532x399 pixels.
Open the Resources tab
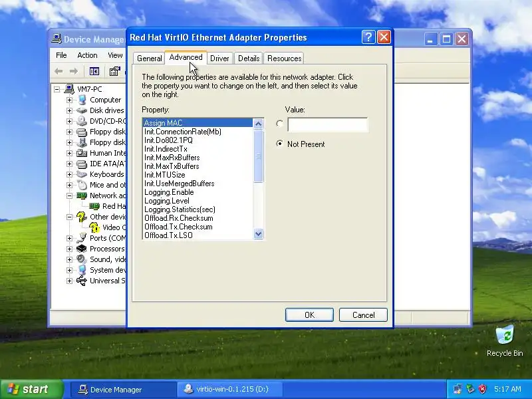(284, 59)
